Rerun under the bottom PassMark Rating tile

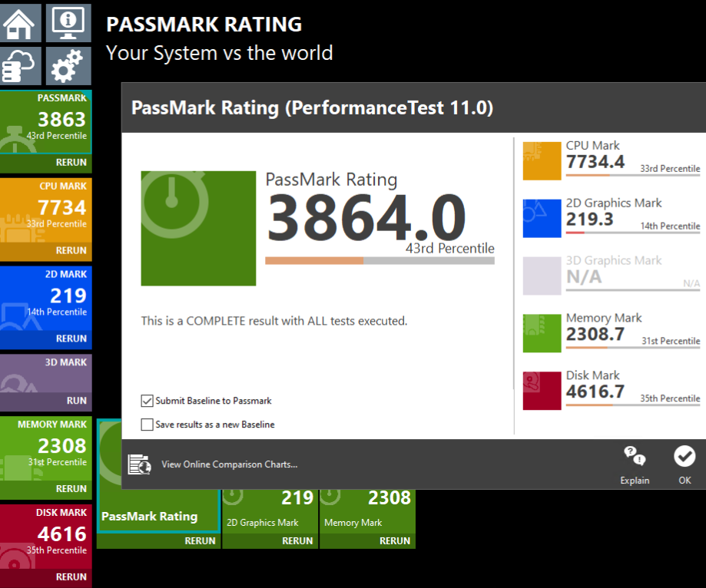(x=200, y=541)
